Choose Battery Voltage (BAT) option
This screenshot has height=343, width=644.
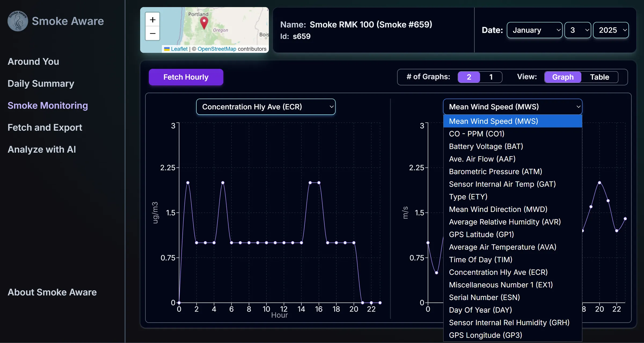tap(513, 146)
